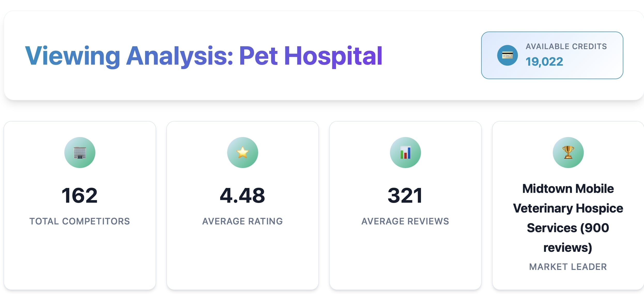Image resolution: width=644 pixels, height=303 pixels.
Task: Click the AVERAGE REVIEWS caption
Action: (405, 221)
